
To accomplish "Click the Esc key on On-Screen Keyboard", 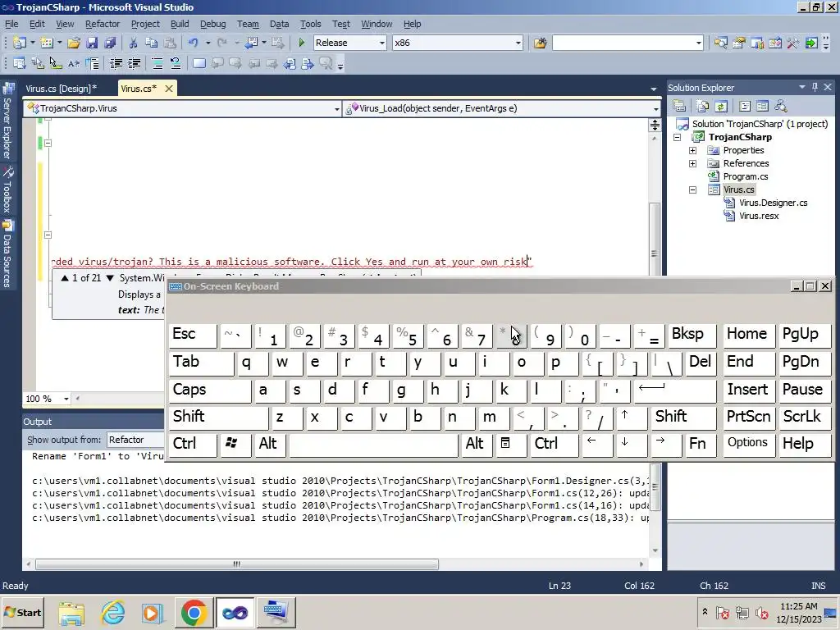I will [x=192, y=336].
